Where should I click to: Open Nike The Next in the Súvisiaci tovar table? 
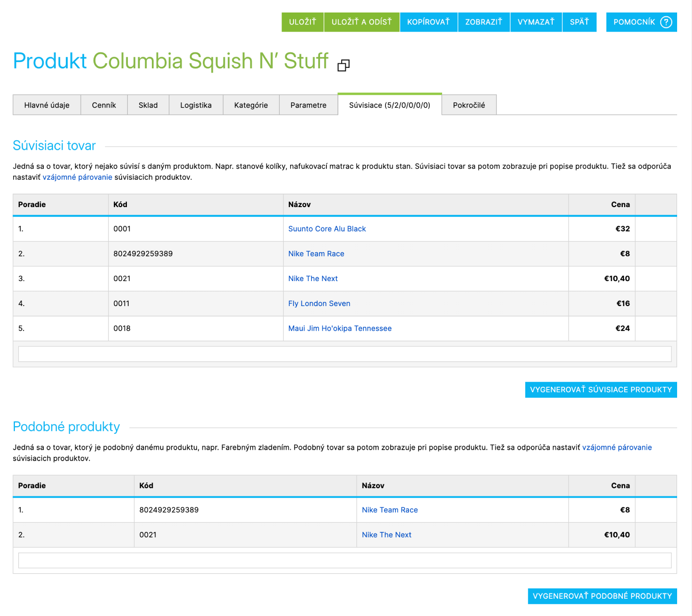point(313,279)
